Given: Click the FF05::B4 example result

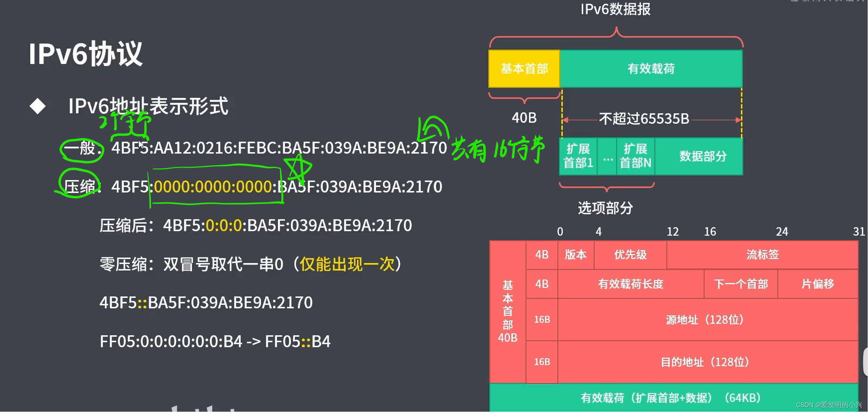Looking at the screenshot, I should 298,341.
